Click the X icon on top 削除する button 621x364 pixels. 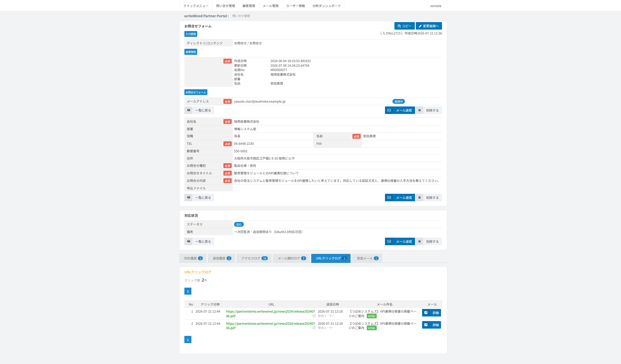tap(419, 110)
